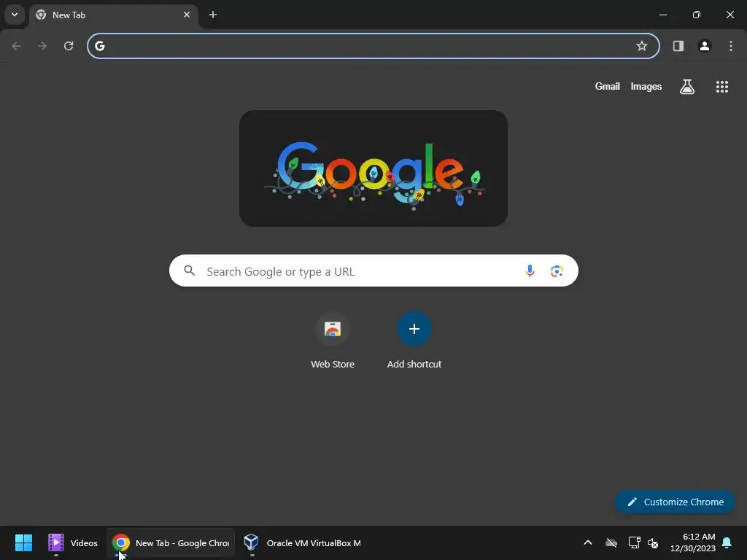This screenshot has width=747, height=560.
Task: Focus the Chrome address bar
Action: coord(373,46)
